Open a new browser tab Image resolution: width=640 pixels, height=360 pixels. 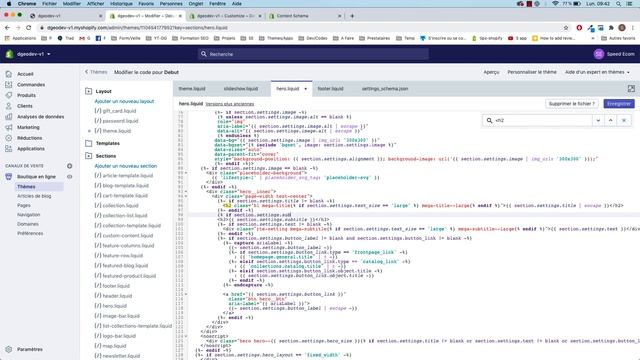(x=352, y=16)
